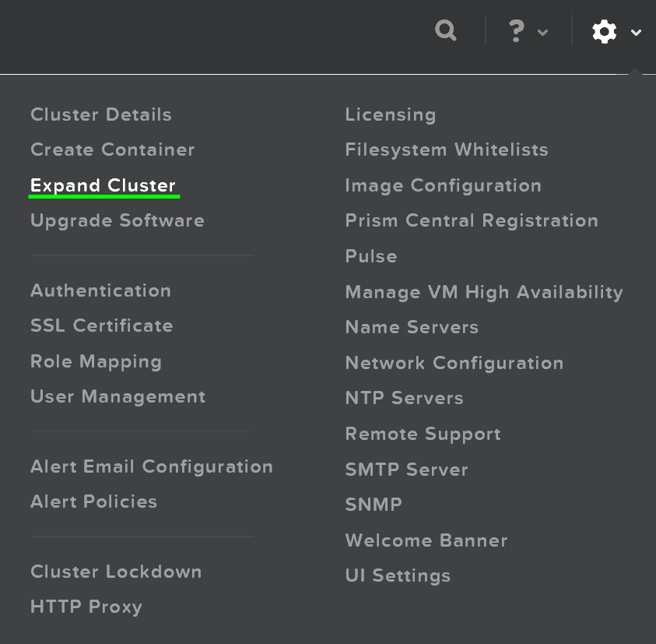Image resolution: width=656 pixels, height=644 pixels.
Task: Open SSL Certificate configuration
Action: click(x=101, y=326)
